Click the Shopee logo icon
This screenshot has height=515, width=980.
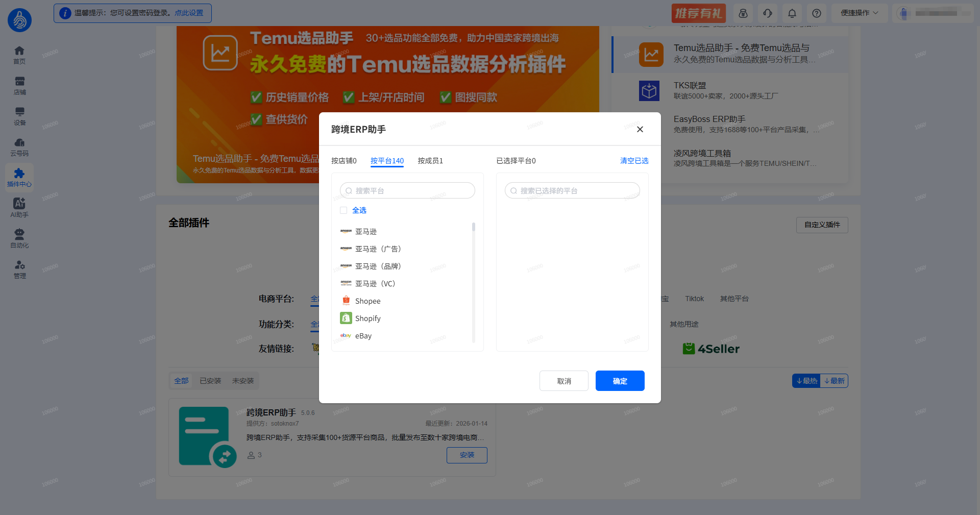point(346,301)
